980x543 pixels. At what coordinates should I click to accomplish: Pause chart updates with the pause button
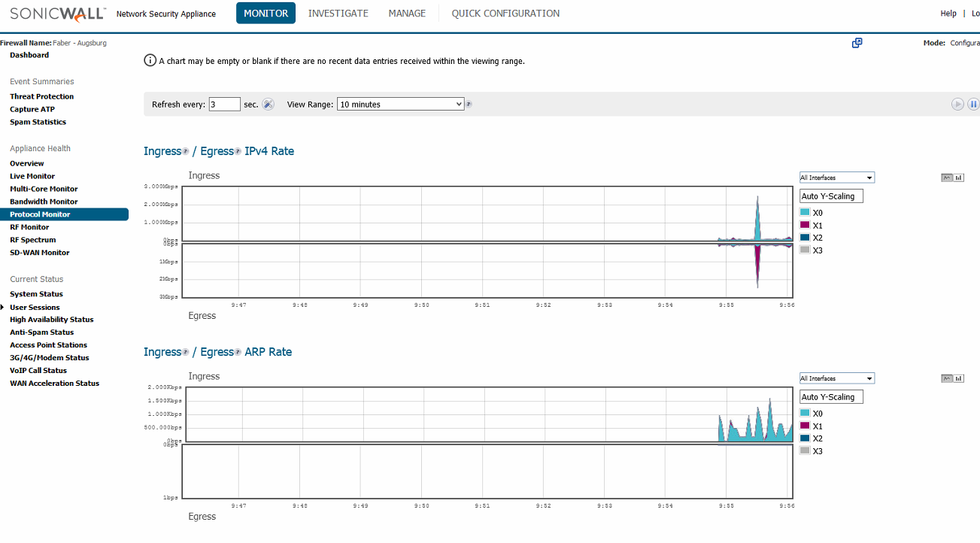click(973, 105)
